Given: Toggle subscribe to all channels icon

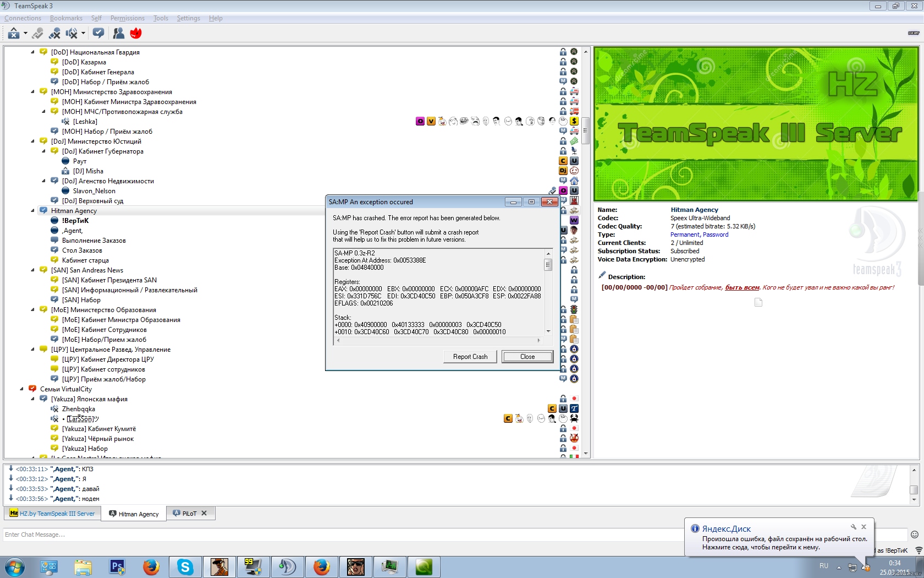Looking at the screenshot, I should [98, 34].
